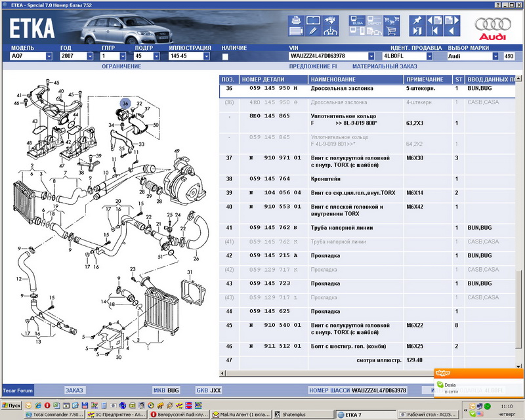Open the ИДЕНТ. ПРОДАВЦА dropdown
Image resolution: width=525 pixels, height=420 pixels.
[429, 56]
